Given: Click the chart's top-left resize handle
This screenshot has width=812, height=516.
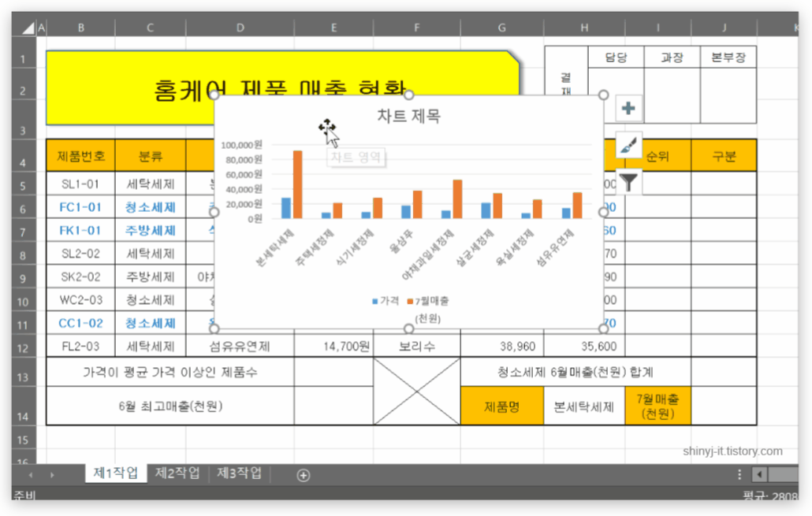Looking at the screenshot, I should pos(214,95).
